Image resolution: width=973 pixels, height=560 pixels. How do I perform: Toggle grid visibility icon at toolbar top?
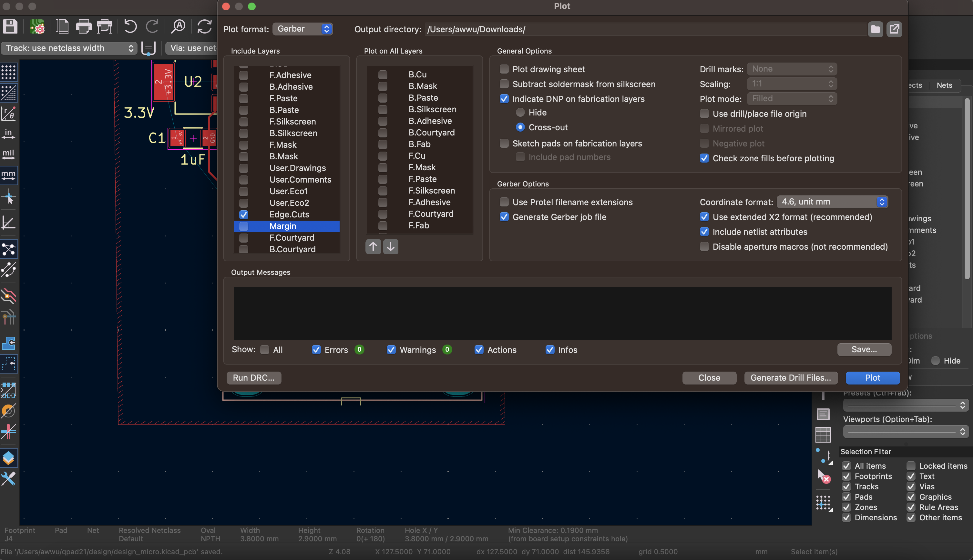point(8,72)
